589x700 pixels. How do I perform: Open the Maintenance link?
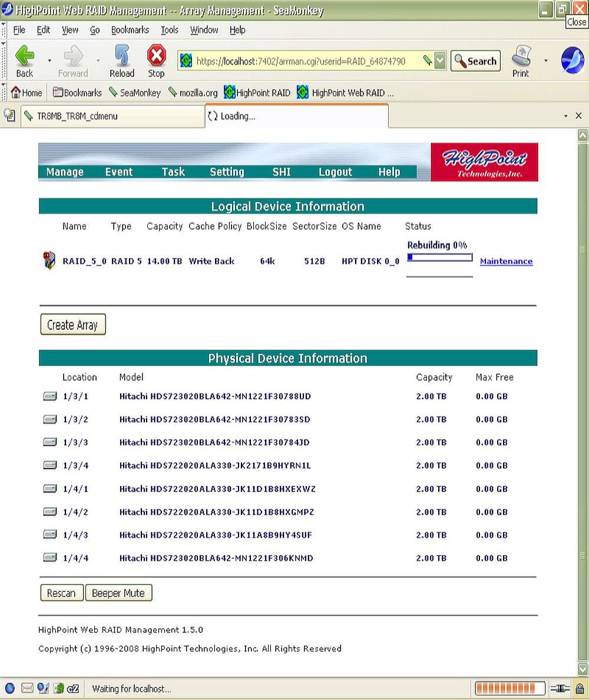[x=506, y=261]
